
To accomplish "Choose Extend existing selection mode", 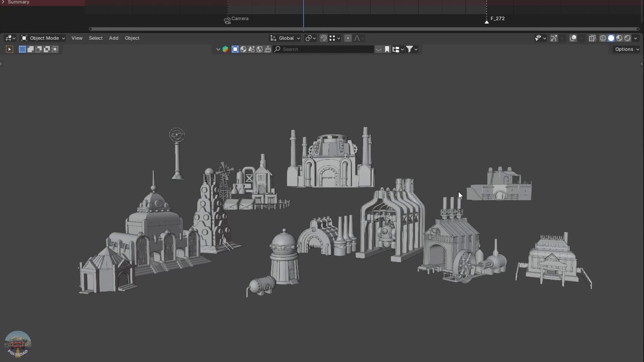I will 31,49.
